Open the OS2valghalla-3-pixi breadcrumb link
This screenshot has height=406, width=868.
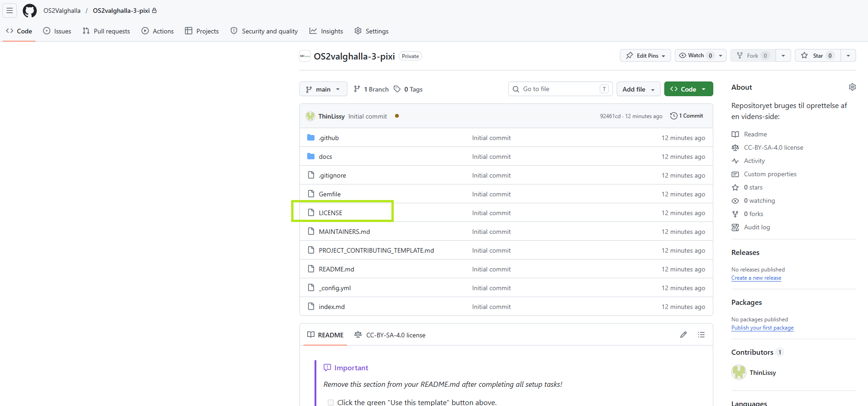point(121,11)
